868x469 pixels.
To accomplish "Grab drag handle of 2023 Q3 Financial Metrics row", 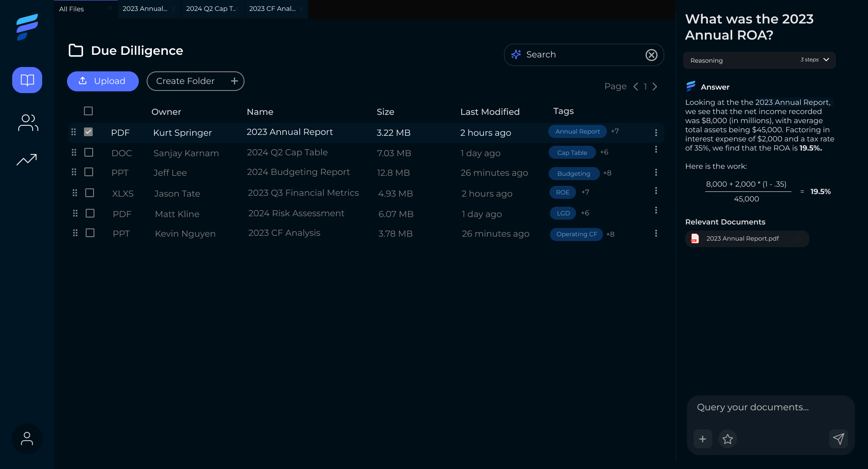I will point(75,192).
